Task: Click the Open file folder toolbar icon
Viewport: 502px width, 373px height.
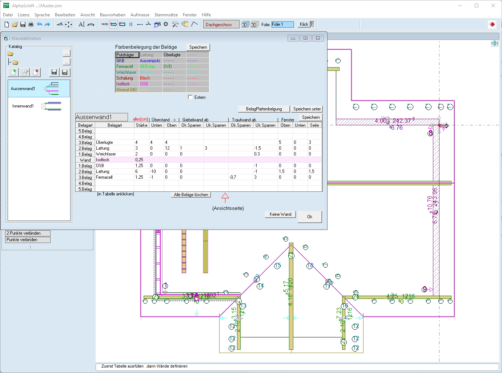Action: [15, 24]
